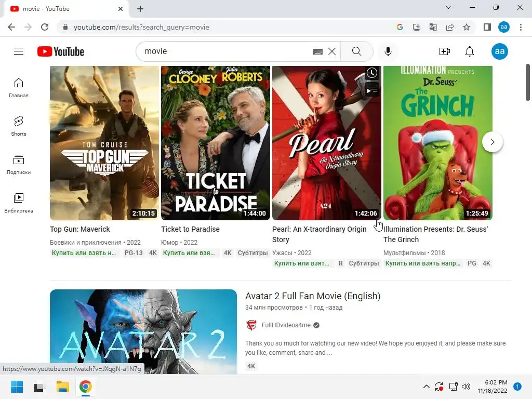Open The Grinch movie poster
This screenshot has width=532, height=399.
pyautogui.click(x=437, y=143)
